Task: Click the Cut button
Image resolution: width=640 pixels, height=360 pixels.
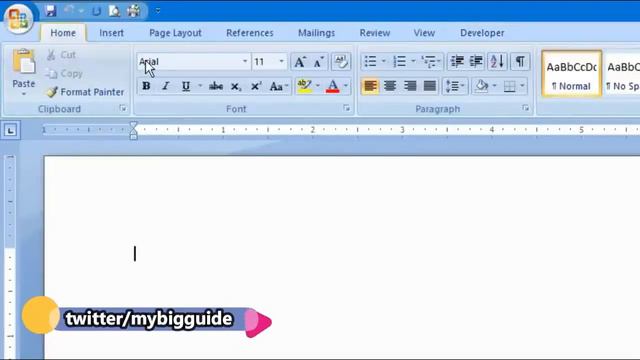Action: pyautogui.click(x=61, y=55)
